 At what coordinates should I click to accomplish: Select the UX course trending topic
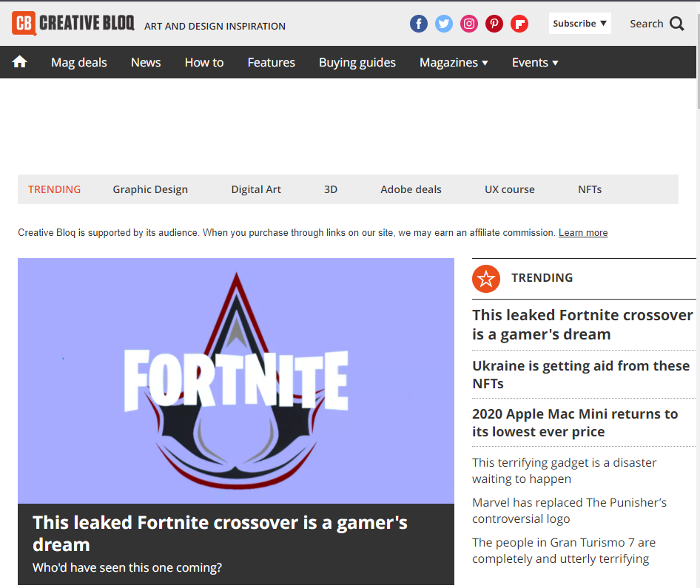[510, 189]
